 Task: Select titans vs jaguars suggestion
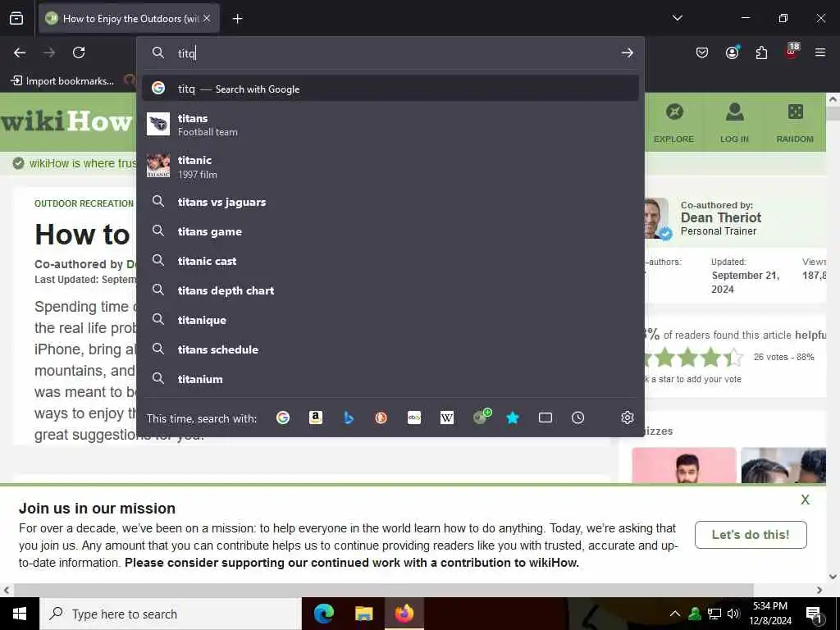390,202
